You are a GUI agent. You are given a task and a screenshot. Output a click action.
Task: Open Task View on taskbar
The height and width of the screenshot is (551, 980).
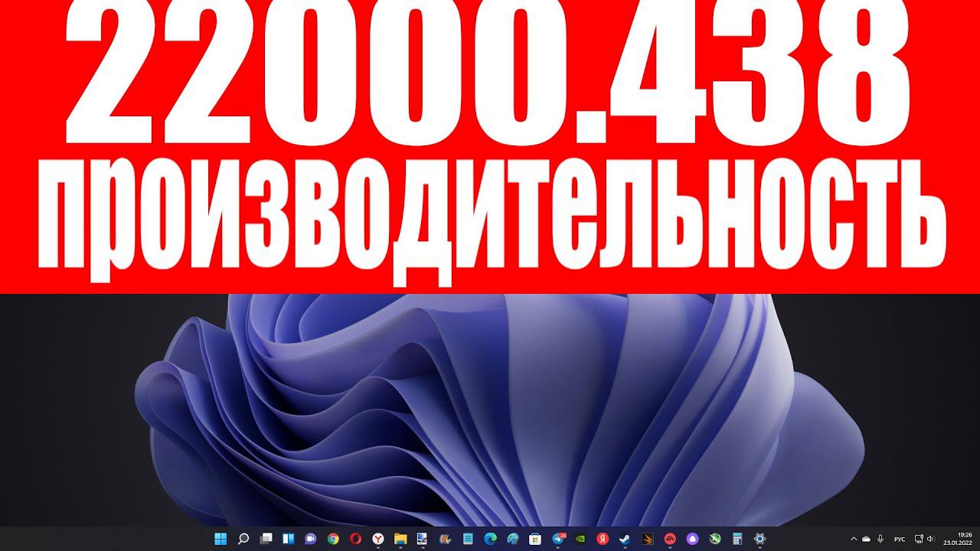[266, 538]
